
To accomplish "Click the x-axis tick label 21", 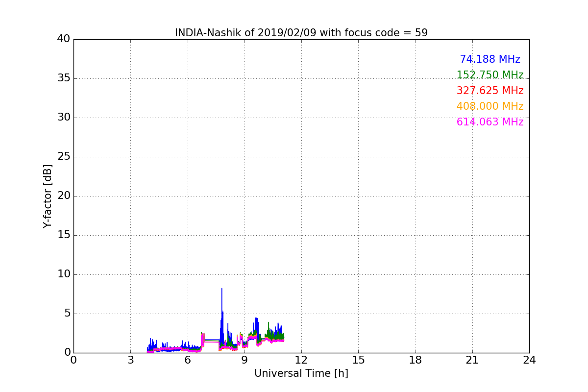I will coord(472,360).
